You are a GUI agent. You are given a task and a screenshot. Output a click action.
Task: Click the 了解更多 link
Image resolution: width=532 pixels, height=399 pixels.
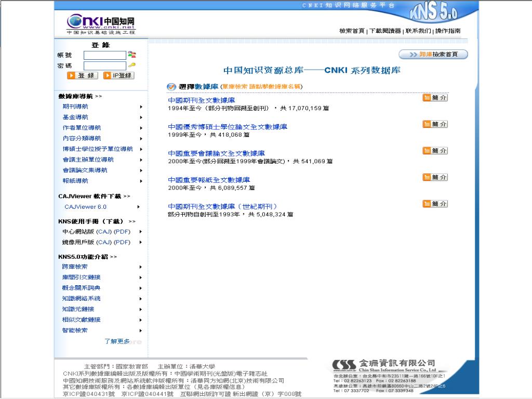coord(117,341)
